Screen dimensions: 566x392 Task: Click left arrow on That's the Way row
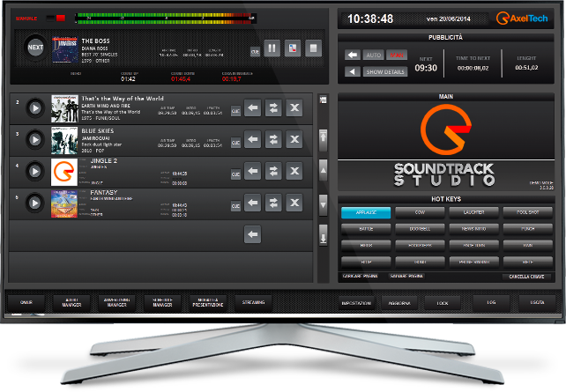253,107
